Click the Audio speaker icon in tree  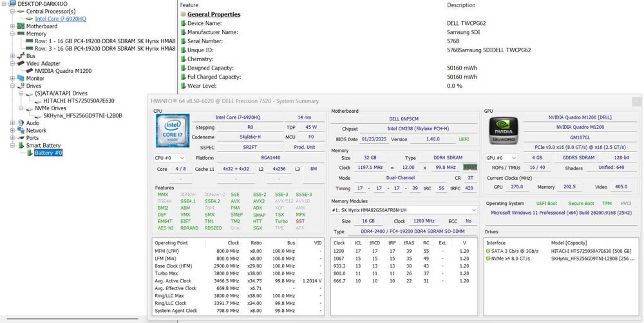21,123
